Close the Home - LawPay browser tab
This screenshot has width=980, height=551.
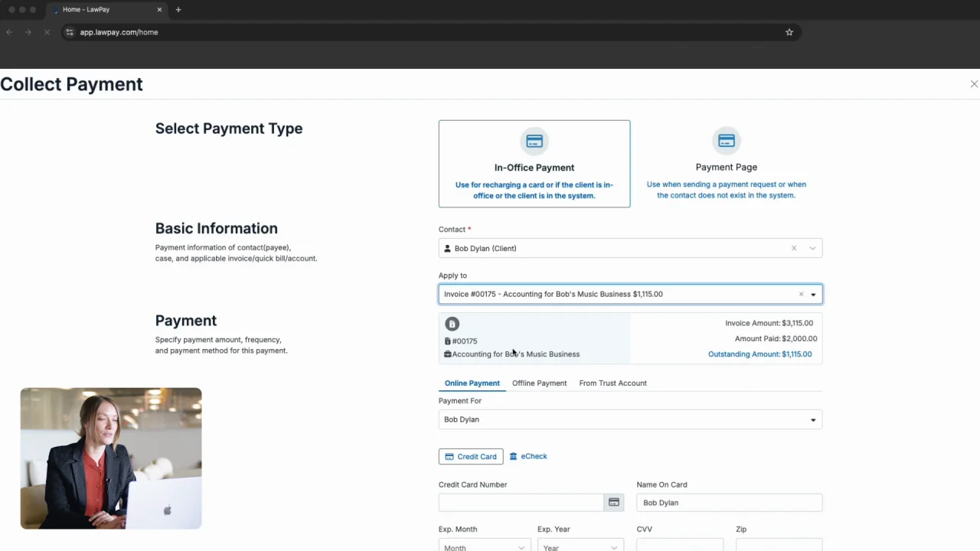(159, 9)
